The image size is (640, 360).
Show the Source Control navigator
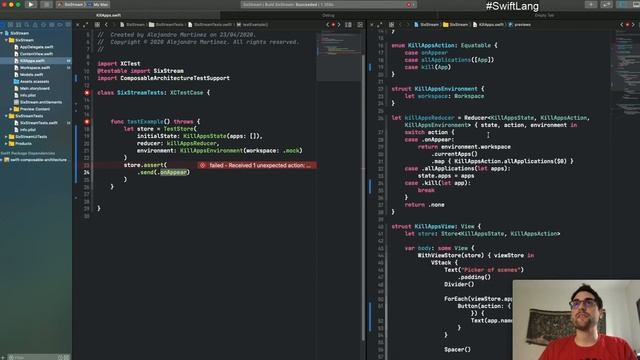10,24
